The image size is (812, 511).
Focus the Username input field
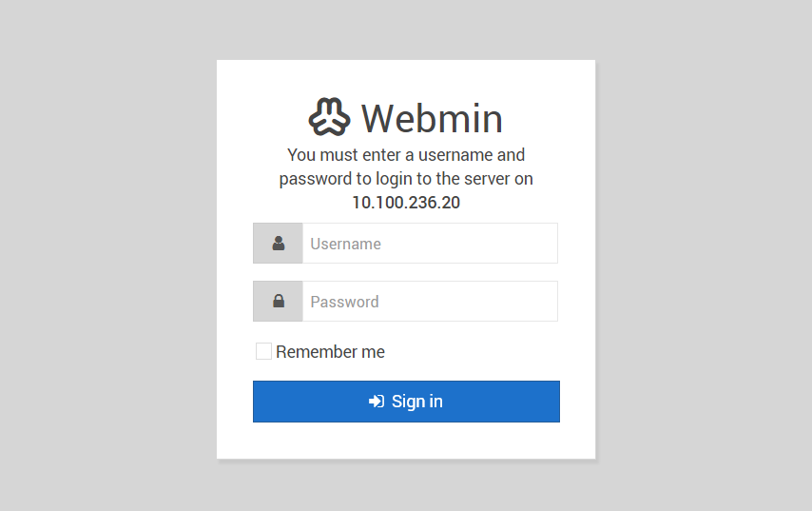coord(431,243)
